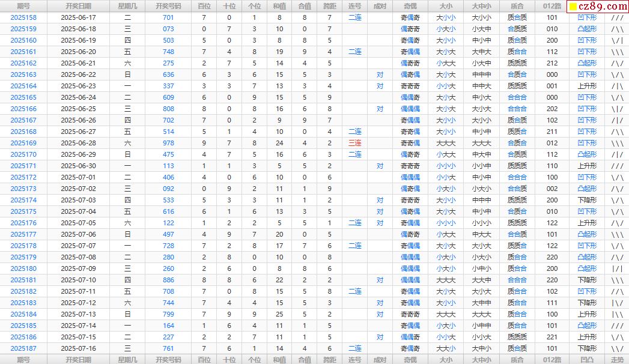Click winning number 748 link
Image resolution: width=629 pixels, height=364 pixels.
pyautogui.click(x=168, y=52)
